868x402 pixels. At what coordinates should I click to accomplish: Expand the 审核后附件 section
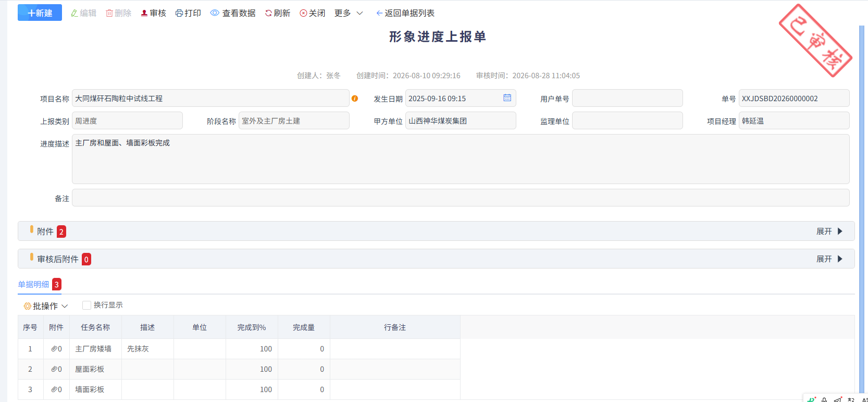(829, 259)
